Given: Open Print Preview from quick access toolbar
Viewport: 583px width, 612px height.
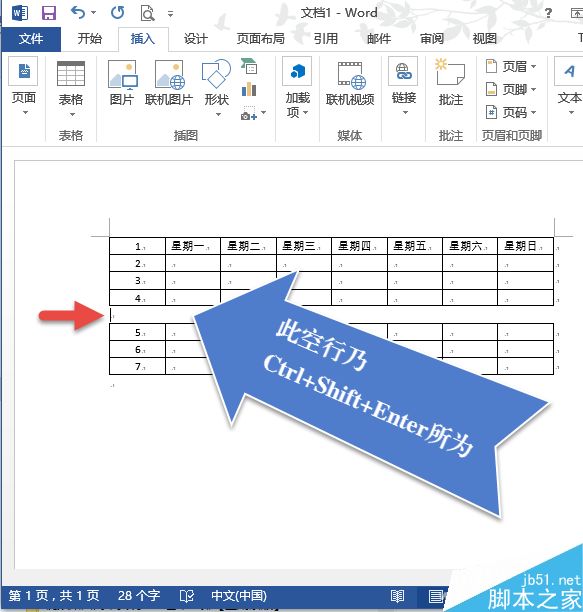Looking at the screenshot, I should pyautogui.click(x=147, y=13).
